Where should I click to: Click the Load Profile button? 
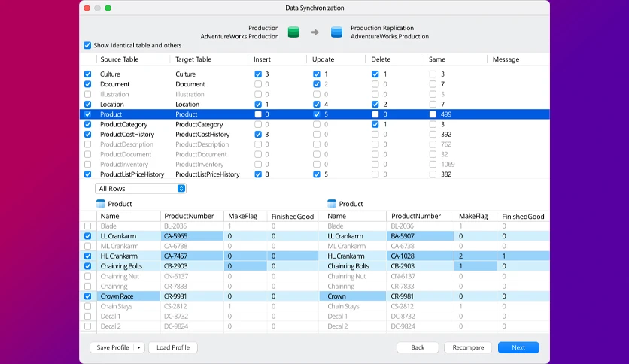[x=173, y=347]
